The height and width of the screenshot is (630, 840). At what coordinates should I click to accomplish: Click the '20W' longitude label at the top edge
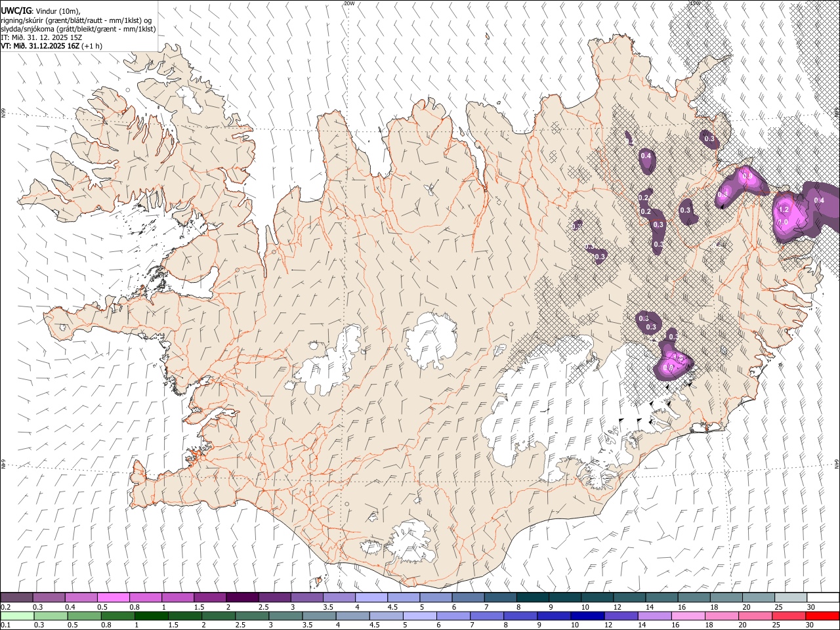click(348, 3)
